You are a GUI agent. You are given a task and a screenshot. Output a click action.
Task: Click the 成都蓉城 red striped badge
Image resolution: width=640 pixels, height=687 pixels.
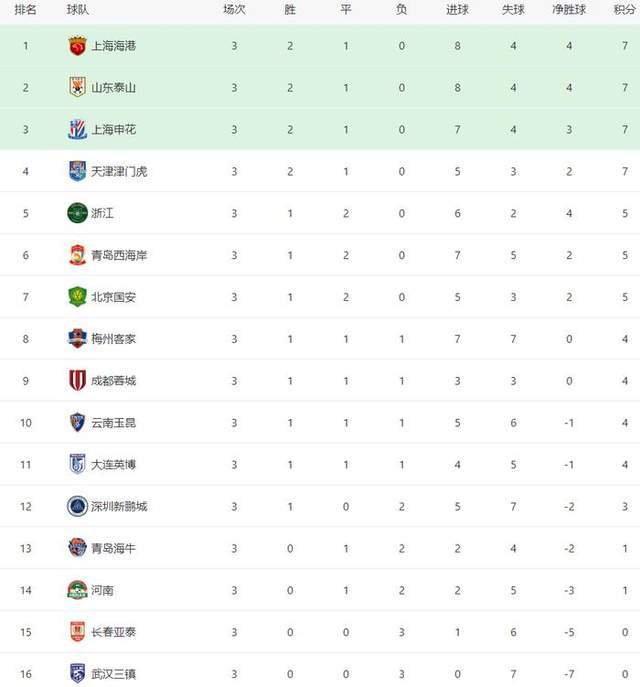pyautogui.click(x=78, y=380)
